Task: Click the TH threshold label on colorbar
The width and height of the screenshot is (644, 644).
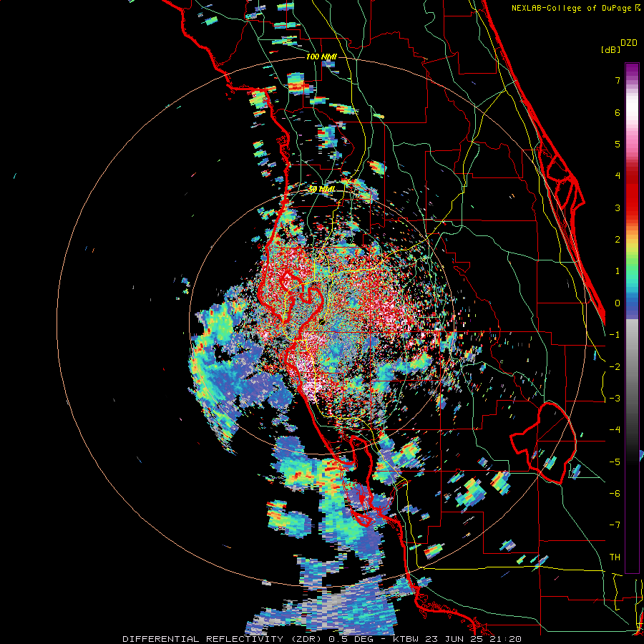Action: click(615, 557)
